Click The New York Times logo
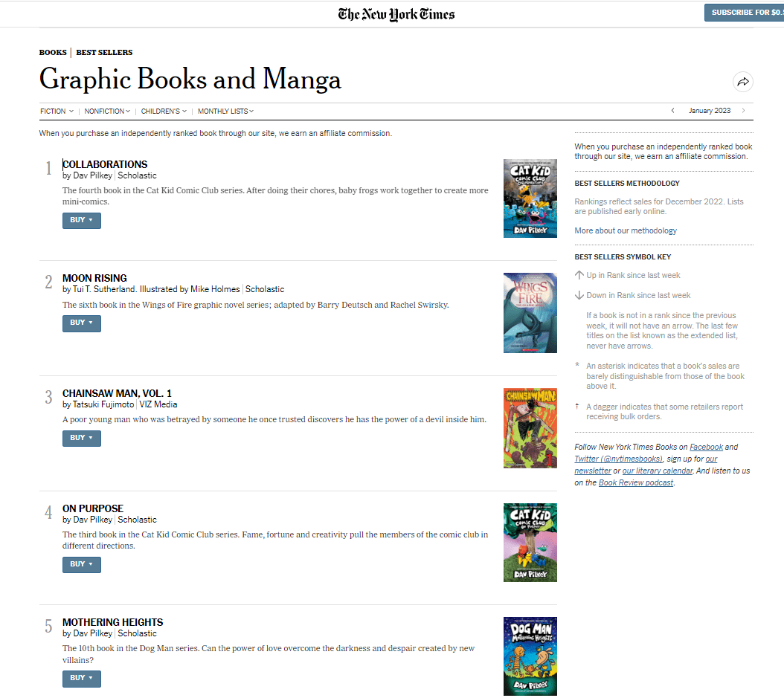The height and width of the screenshot is (698, 784). 396,14
